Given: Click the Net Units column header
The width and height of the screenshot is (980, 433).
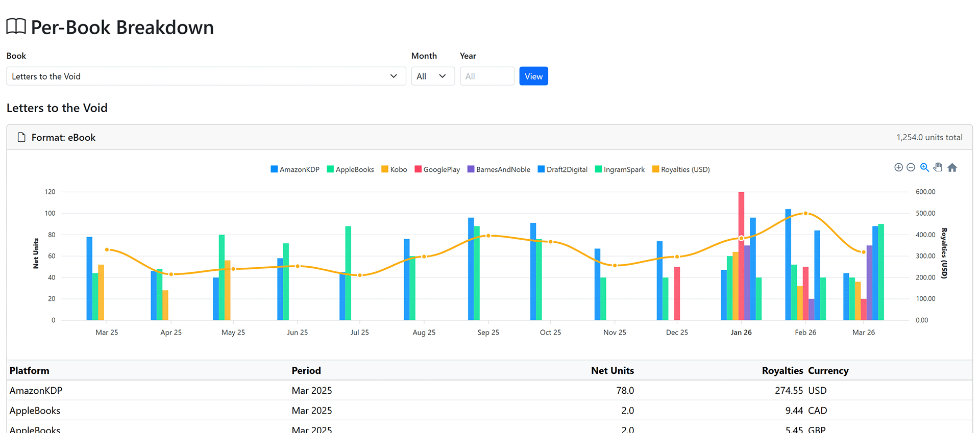Looking at the screenshot, I should [612, 371].
